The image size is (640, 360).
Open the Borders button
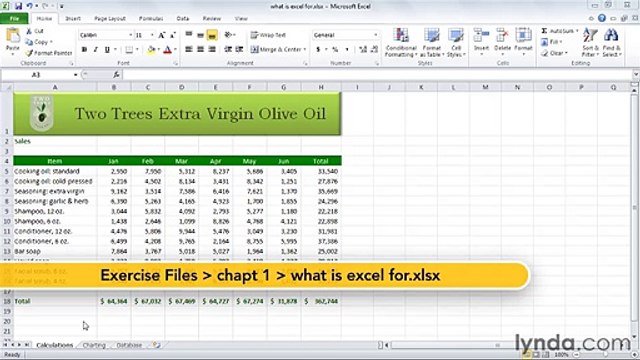[129, 50]
